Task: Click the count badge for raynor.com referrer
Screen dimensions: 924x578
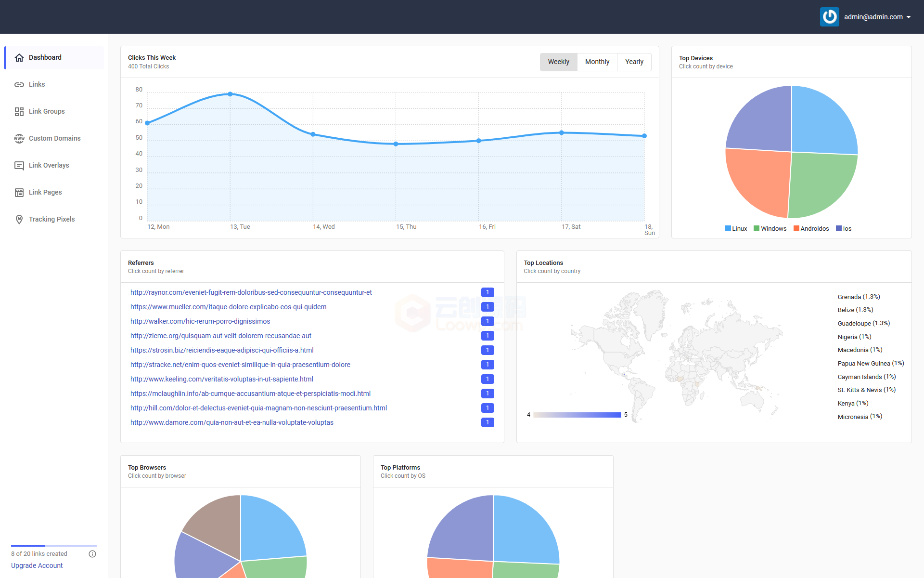Action: click(x=488, y=292)
